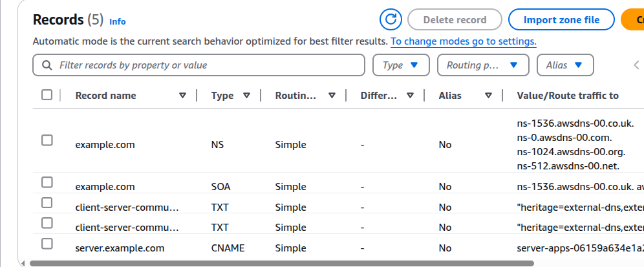This screenshot has width=644, height=267.
Task: Refresh the records list
Action: click(391, 19)
